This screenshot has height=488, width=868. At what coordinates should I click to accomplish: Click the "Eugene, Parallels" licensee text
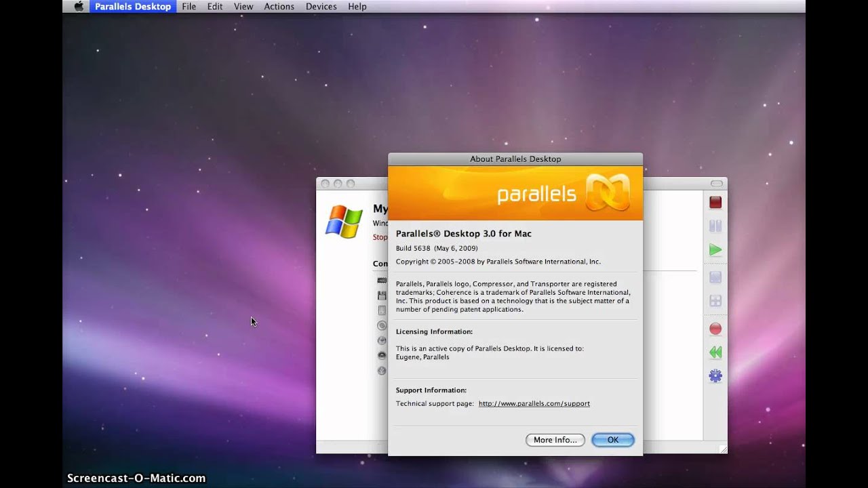(x=422, y=357)
